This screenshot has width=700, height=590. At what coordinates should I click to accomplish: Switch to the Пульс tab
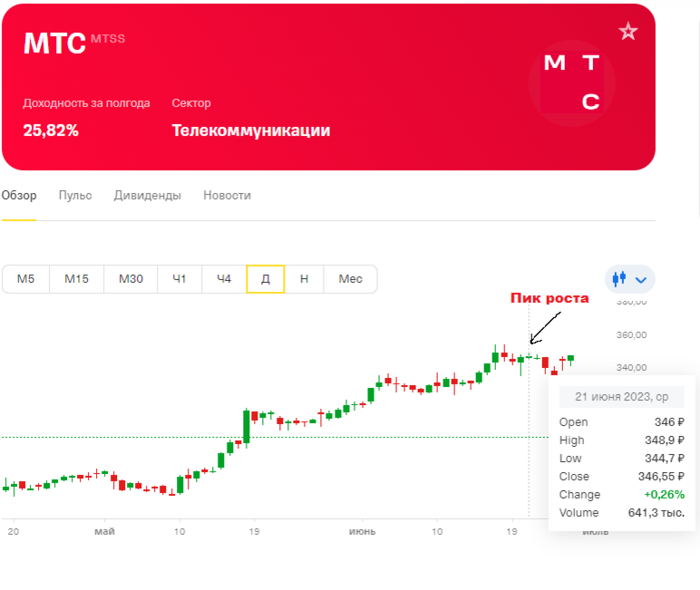(75, 196)
